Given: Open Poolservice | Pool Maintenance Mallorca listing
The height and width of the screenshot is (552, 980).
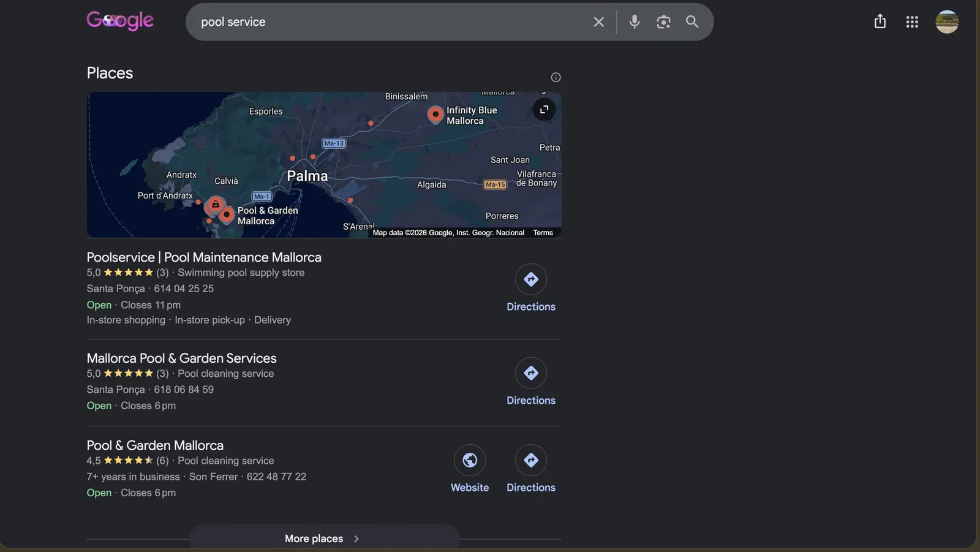Looking at the screenshot, I should (x=204, y=257).
